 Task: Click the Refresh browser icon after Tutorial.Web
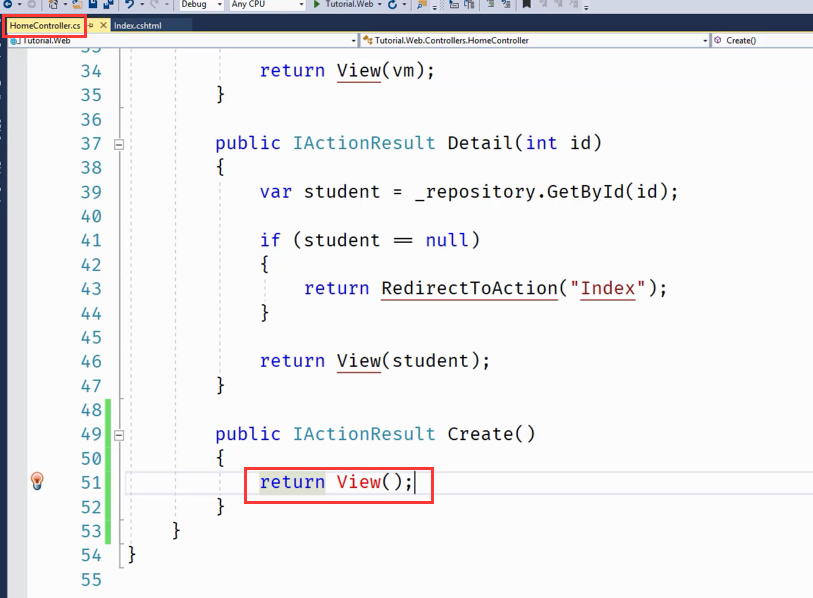[x=391, y=5]
